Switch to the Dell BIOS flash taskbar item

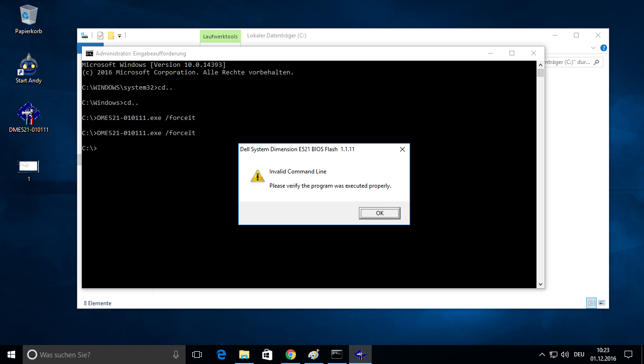(x=360, y=355)
